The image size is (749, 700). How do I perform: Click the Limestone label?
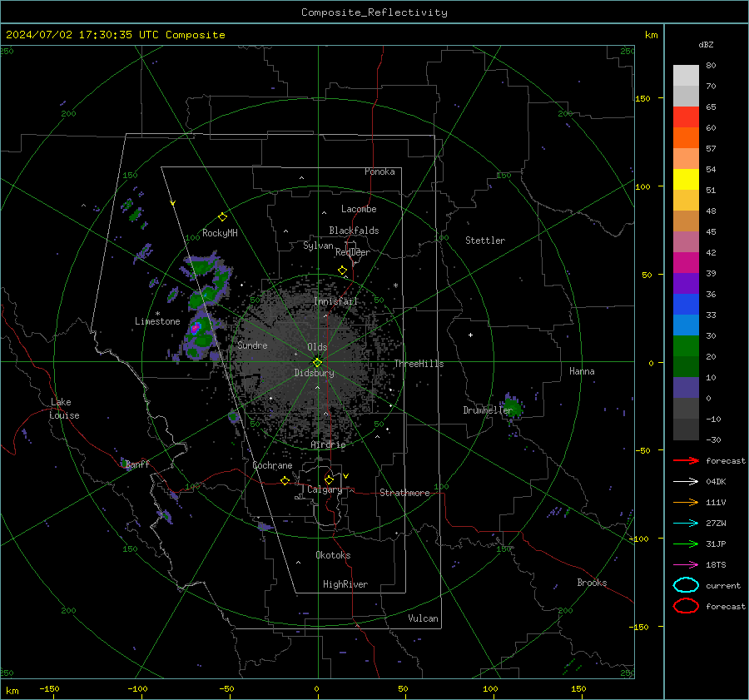157,321
